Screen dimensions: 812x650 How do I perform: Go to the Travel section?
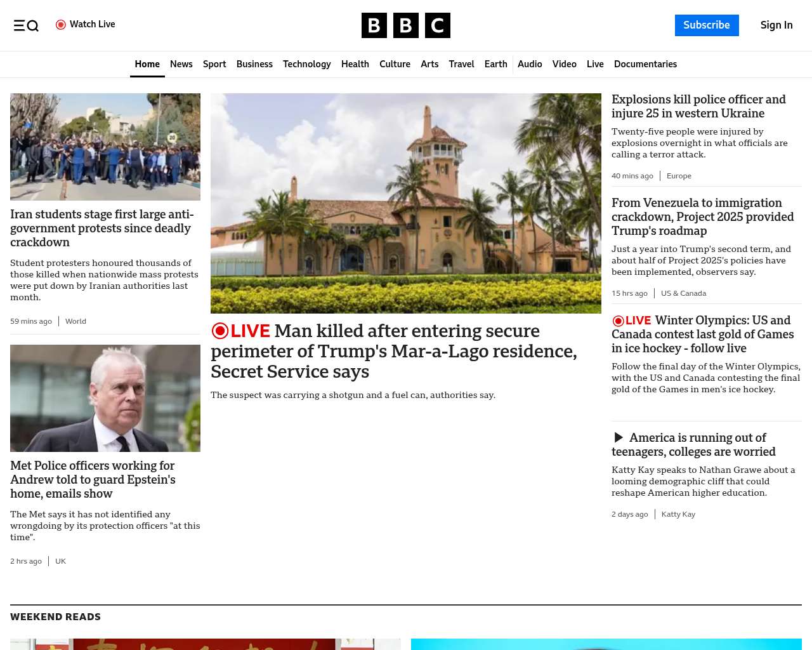point(461,64)
